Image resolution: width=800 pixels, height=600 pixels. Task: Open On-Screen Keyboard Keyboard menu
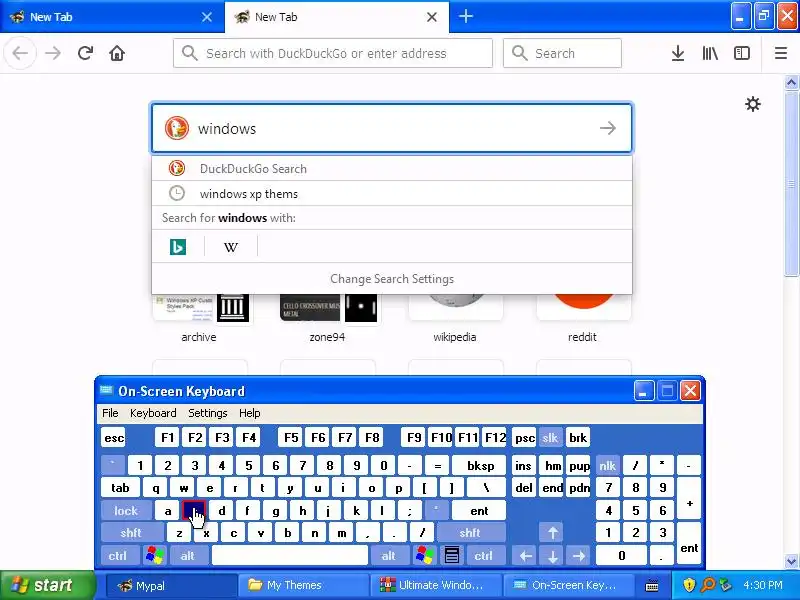pos(153,413)
